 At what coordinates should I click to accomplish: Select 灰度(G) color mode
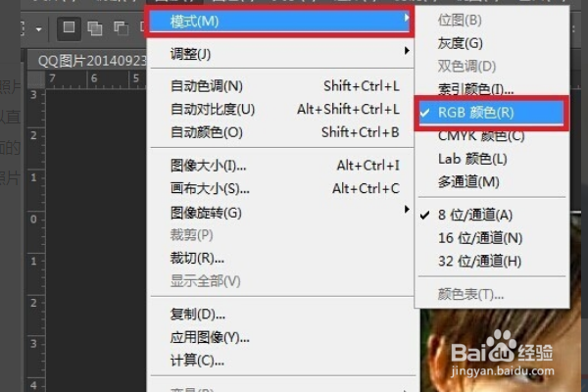492,43
